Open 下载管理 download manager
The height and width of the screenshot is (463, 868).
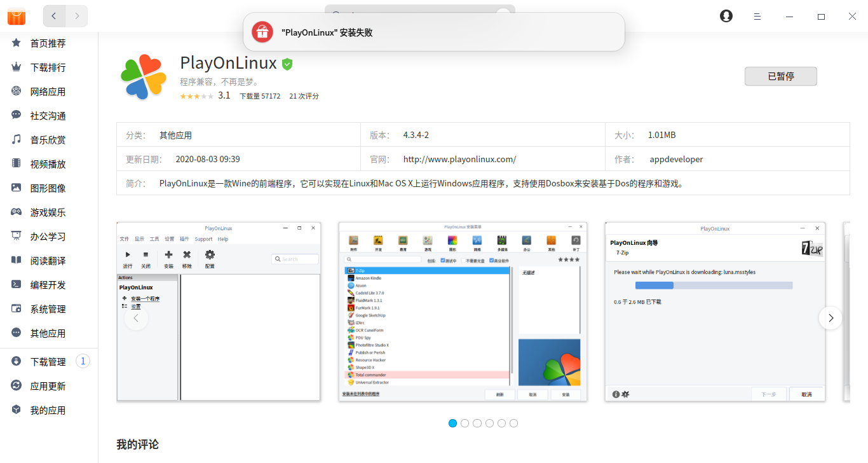pos(49,362)
